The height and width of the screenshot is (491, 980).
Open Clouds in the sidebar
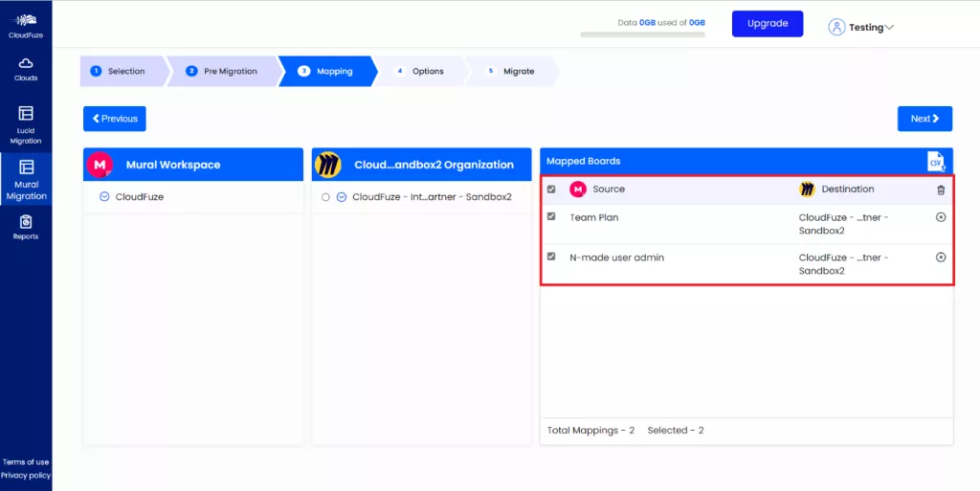coord(26,69)
